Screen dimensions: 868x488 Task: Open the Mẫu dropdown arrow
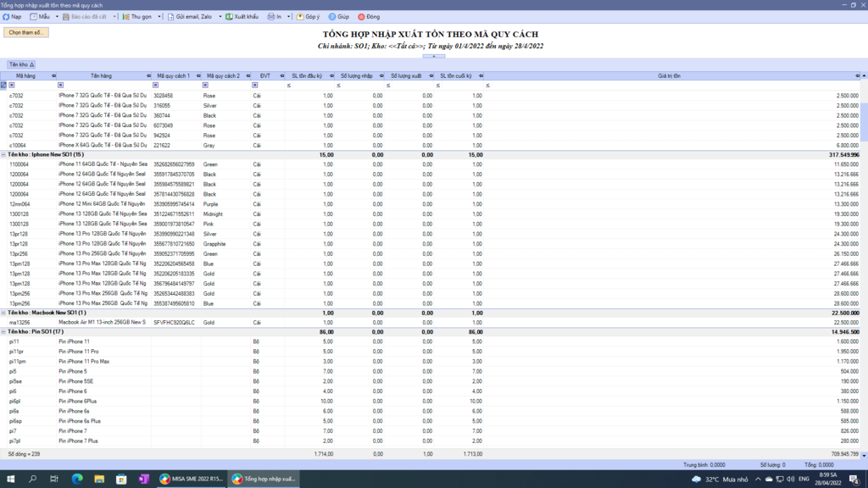point(57,17)
